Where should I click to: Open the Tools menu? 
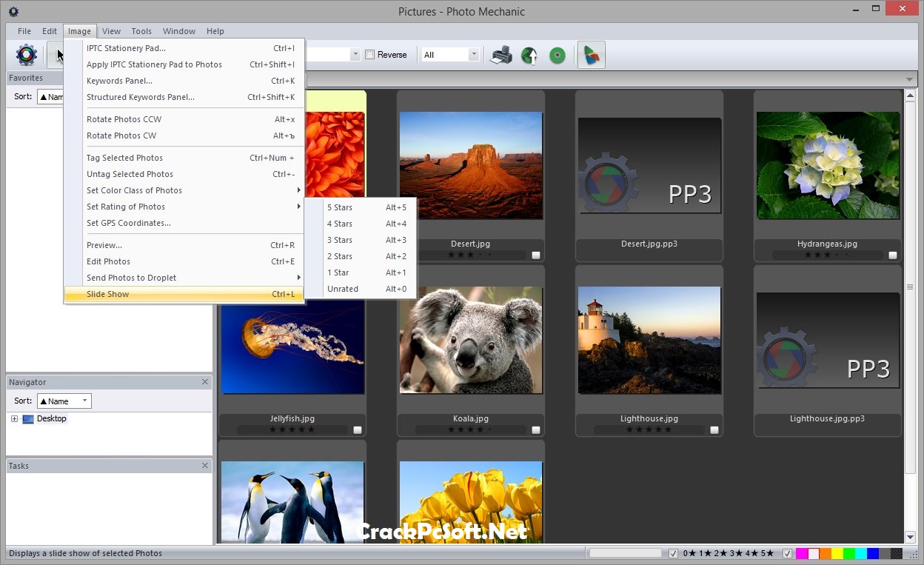141,31
